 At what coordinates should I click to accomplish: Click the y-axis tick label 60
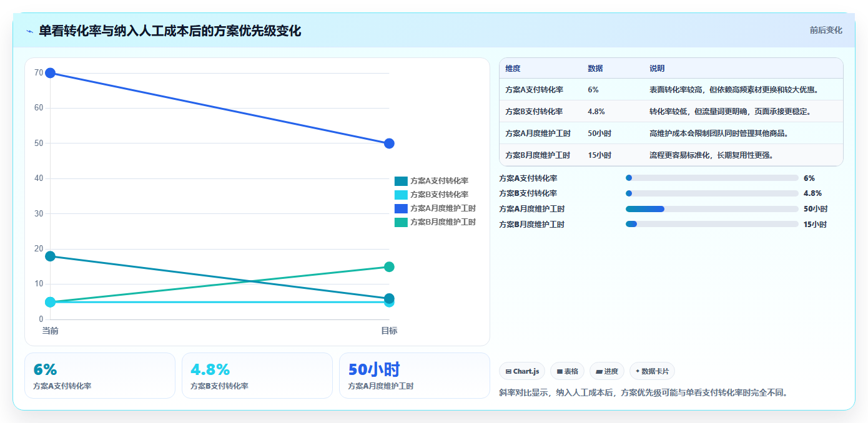39,108
